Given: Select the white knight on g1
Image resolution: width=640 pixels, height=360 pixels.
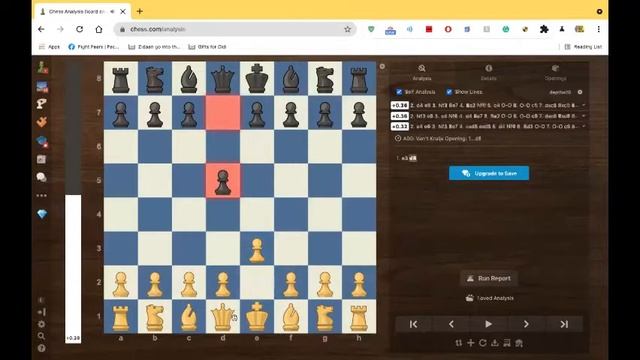Looking at the screenshot, I should tap(325, 316).
